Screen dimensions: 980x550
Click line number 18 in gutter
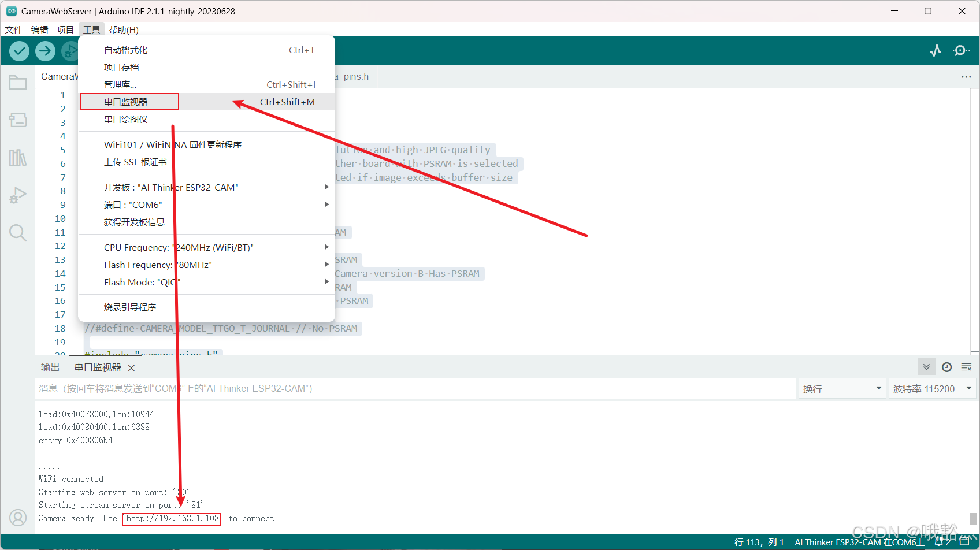(60, 329)
